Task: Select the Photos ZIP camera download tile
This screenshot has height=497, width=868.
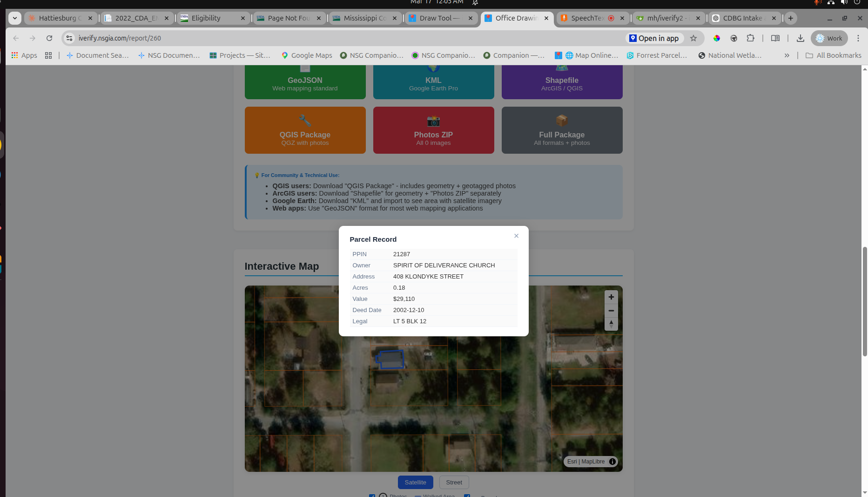Action: (x=433, y=130)
